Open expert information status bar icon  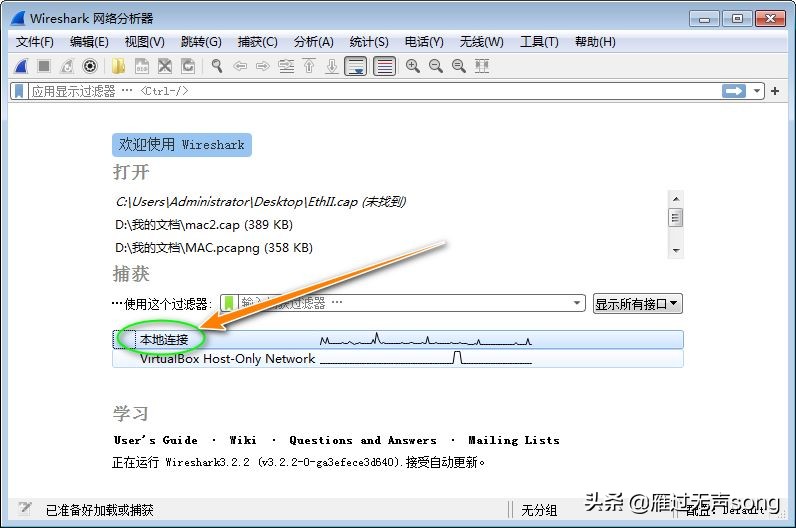coord(24,508)
